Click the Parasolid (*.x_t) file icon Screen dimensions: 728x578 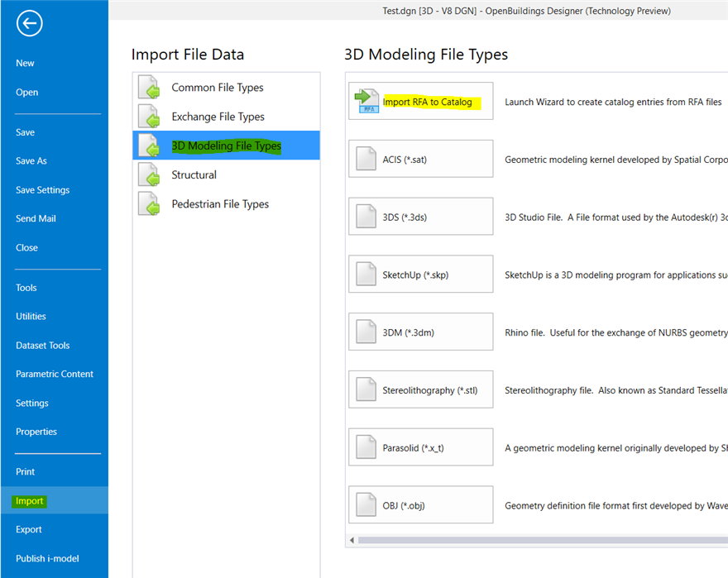(366, 447)
